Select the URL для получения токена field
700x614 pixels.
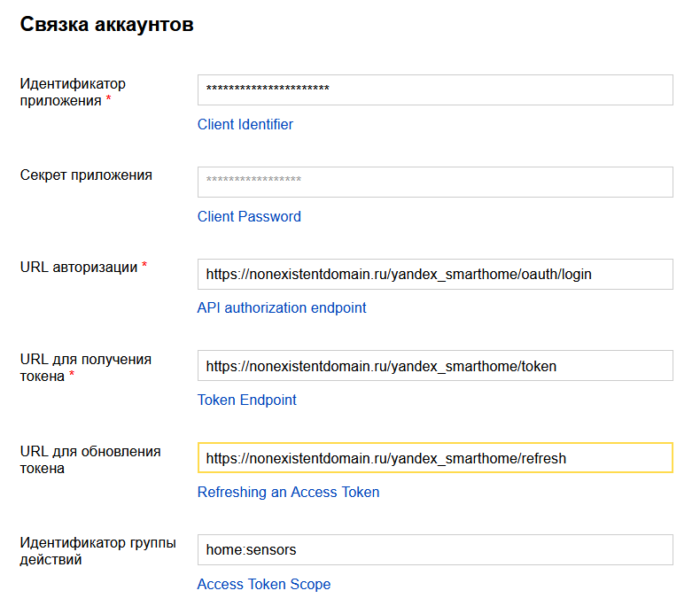click(434, 366)
